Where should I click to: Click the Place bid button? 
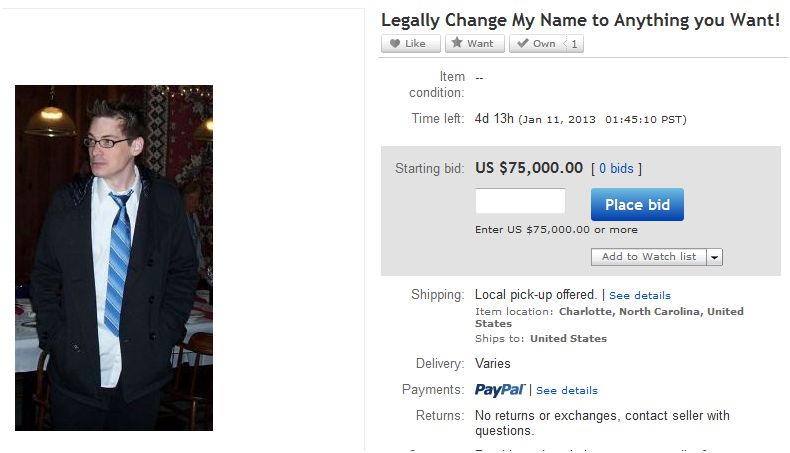pyautogui.click(x=637, y=205)
